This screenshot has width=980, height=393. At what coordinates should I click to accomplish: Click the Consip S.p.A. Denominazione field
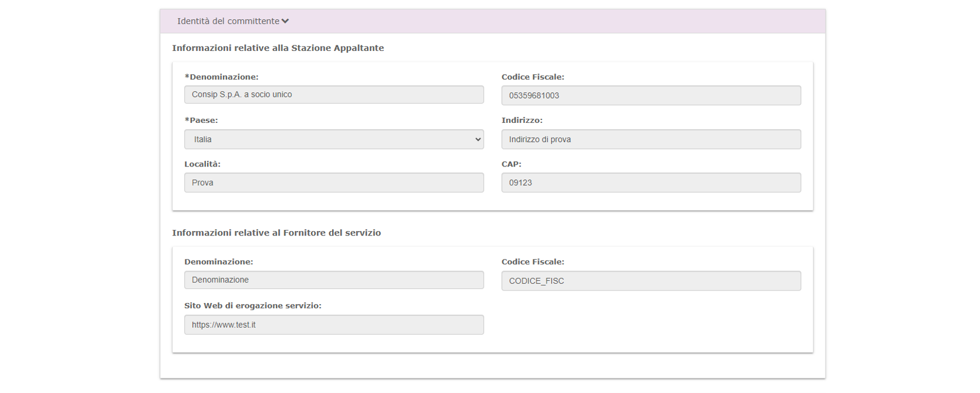(334, 95)
